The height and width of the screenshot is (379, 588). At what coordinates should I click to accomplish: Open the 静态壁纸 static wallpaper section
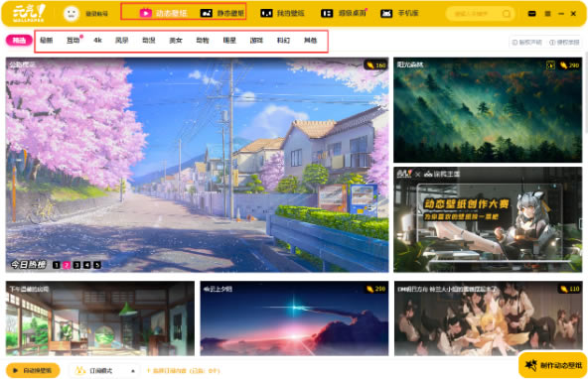coord(222,13)
